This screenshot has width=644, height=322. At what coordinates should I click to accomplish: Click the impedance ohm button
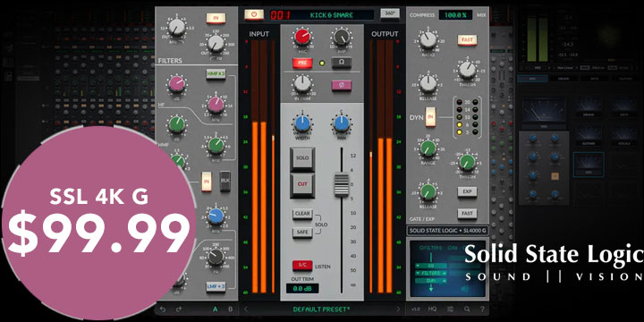click(342, 63)
